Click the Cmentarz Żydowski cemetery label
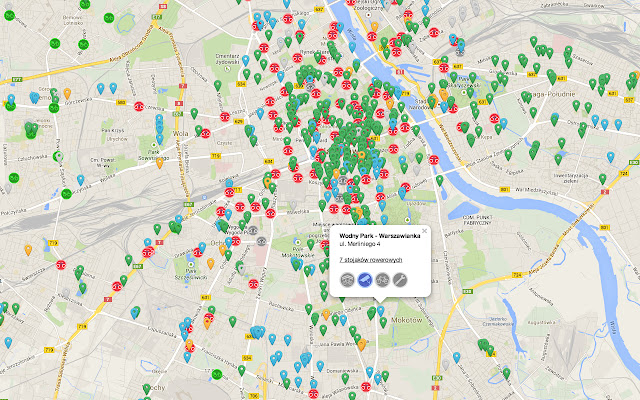 (227, 61)
